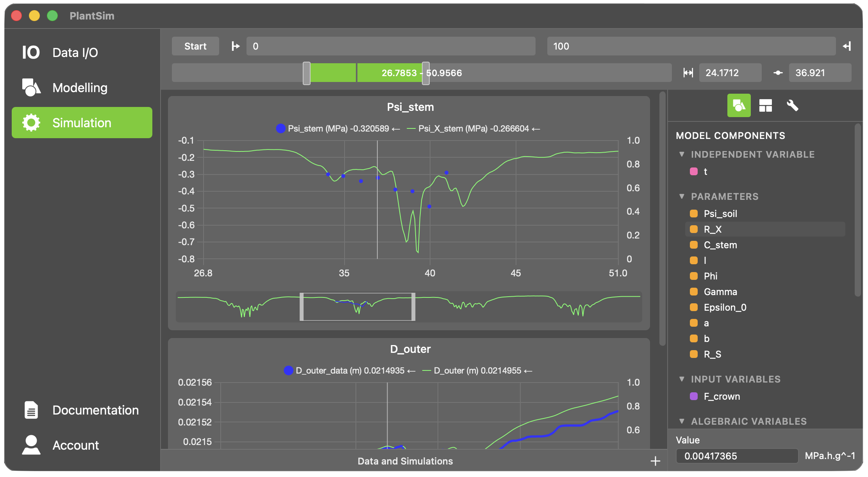Switch to the Simulation menu entry
The image size is (868, 477).
[x=81, y=123]
